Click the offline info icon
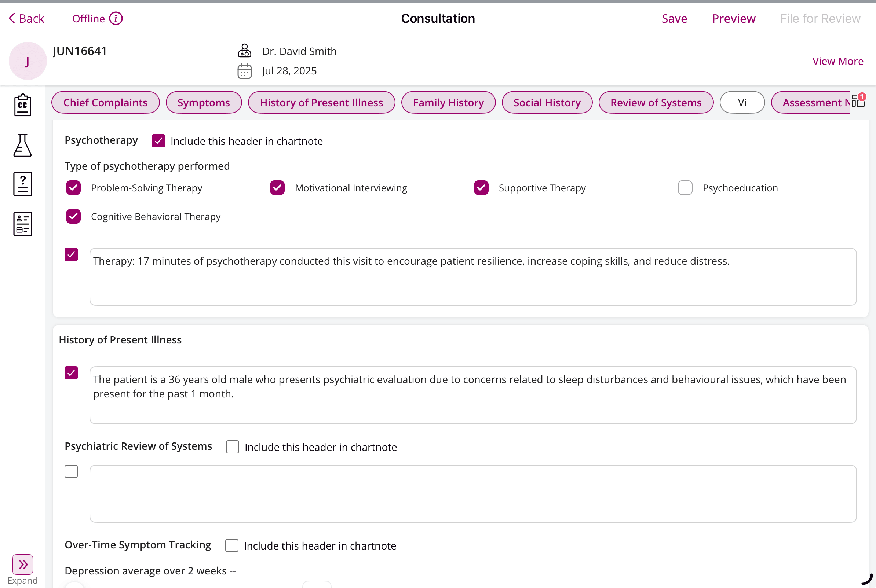Image resolution: width=876 pixels, height=588 pixels. tap(116, 18)
